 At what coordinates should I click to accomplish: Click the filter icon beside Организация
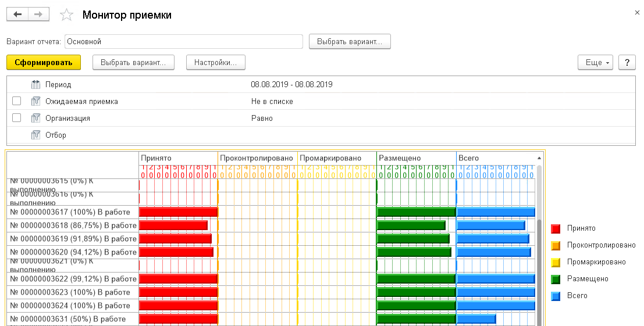click(35, 119)
